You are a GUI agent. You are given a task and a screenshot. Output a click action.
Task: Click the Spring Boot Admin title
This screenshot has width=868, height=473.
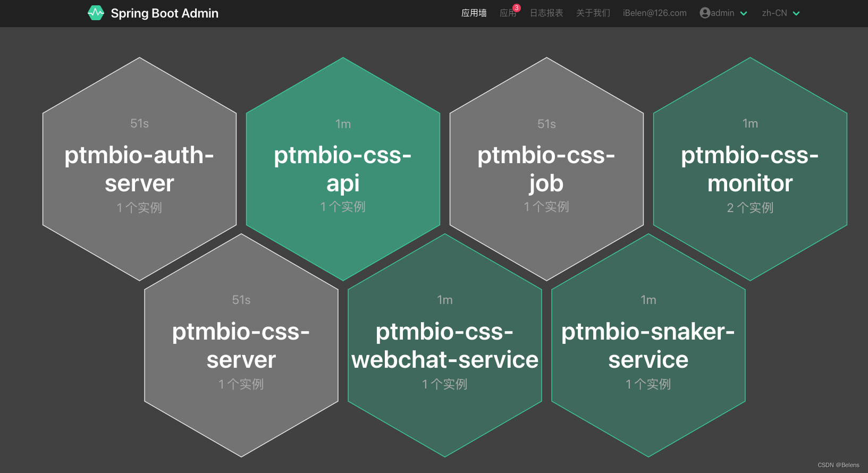[x=164, y=13]
